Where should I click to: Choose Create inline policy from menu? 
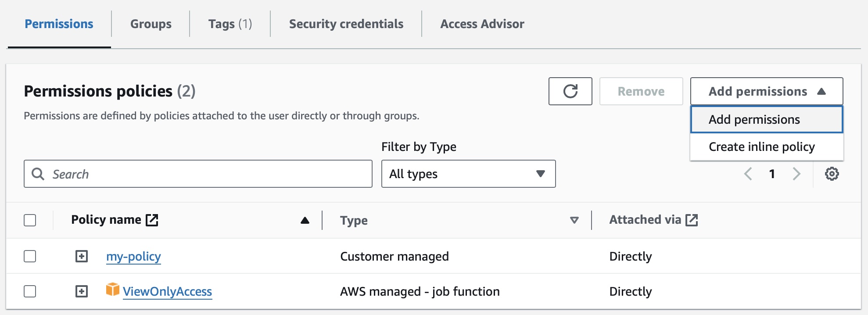761,147
